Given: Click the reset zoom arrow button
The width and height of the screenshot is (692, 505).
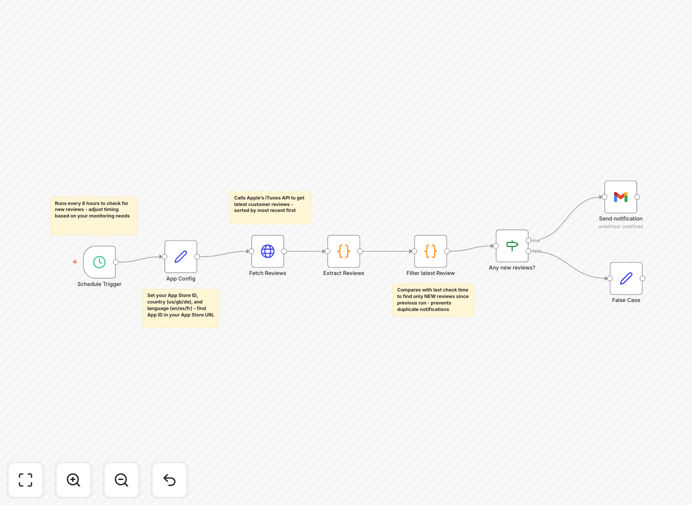Looking at the screenshot, I should (169, 480).
